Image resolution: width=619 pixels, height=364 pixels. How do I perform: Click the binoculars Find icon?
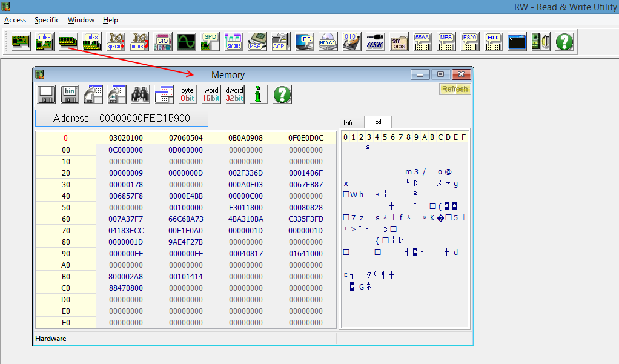click(141, 94)
